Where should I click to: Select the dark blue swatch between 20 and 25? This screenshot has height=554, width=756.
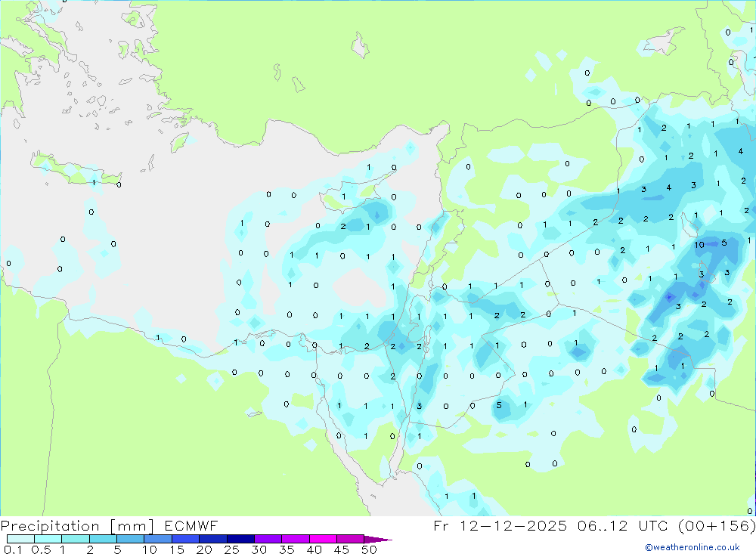click(213, 539)
